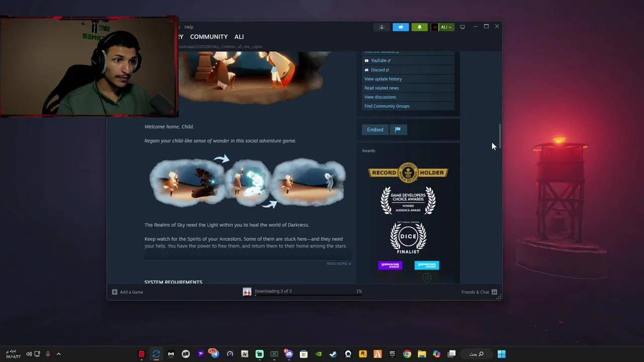Open Microsoft Copilot taskbar icon
This screenshot has height=362, width=644.
coord(437,354)
